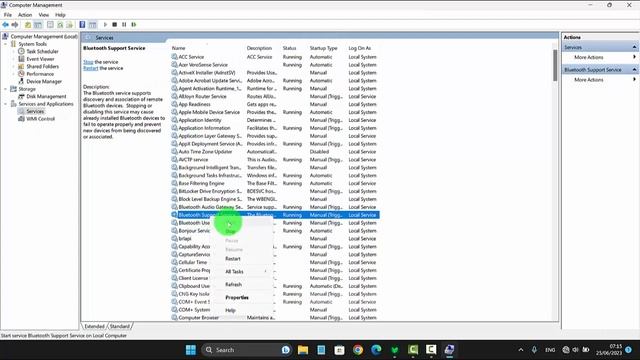Switch to the Standard tab

pyautogui.click(x=120, y=327)
